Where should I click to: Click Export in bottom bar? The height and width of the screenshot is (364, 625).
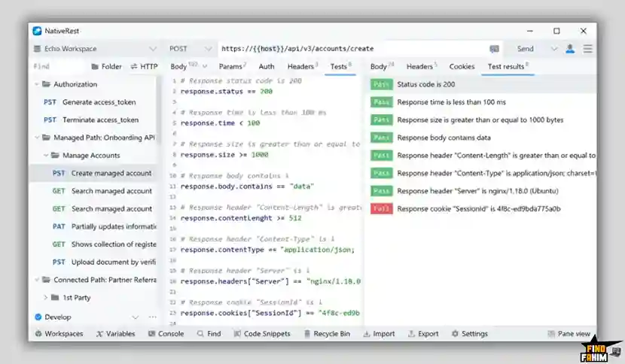423,334
